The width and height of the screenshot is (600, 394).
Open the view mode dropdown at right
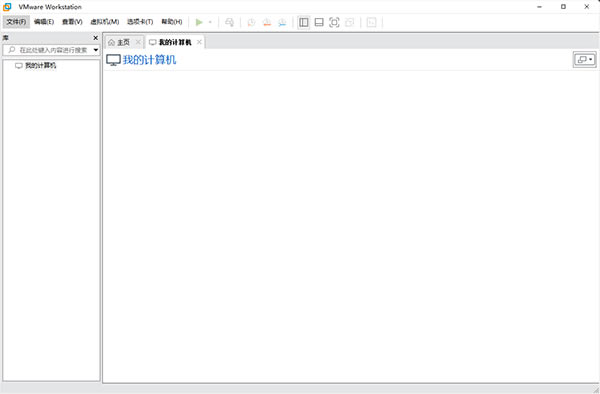pyautogui.click(x=584, y=59)
